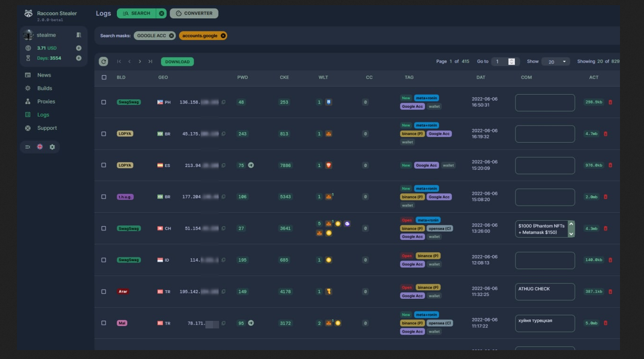
Task: Open Proxies in the sidebar
Action: point(46,102)
